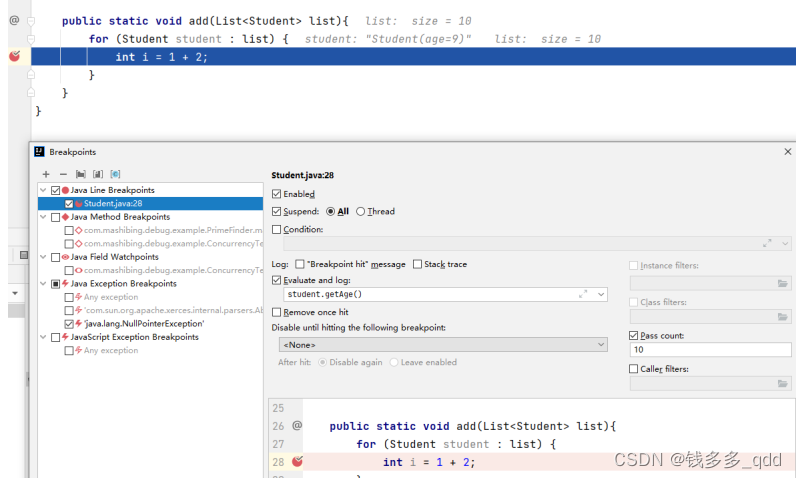Collapse Java Method Breakpoints tree node

[44, 217]
